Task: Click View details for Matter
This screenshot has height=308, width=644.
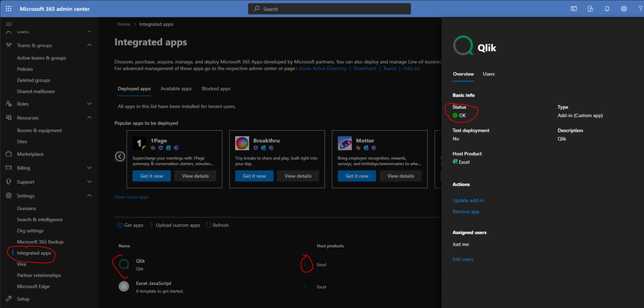Action: click(401, 176)
